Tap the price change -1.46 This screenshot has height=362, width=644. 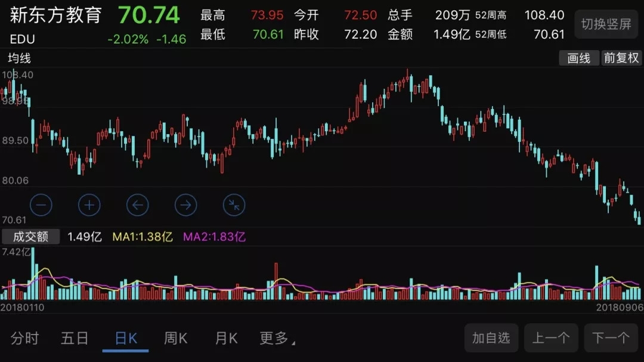point(171,39)
